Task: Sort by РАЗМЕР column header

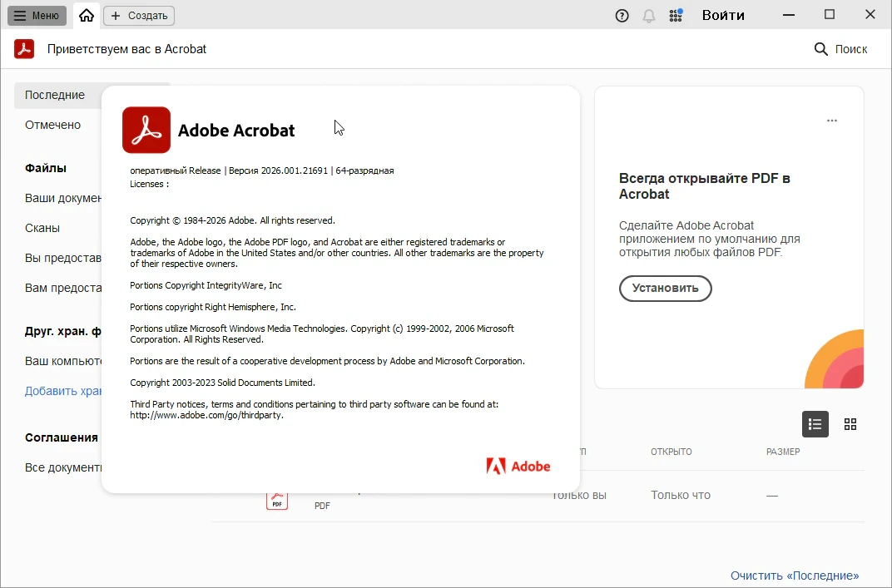Action: click(783, 452)
